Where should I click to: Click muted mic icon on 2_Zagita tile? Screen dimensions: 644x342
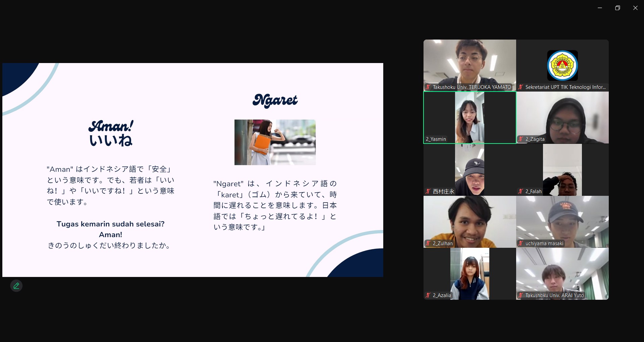pos(521,139)
